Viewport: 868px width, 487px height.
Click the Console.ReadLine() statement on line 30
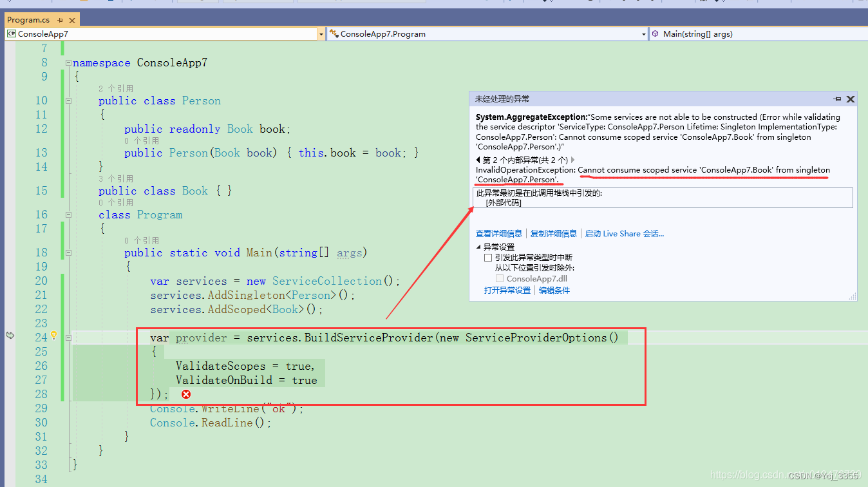[x=211, y=423]
